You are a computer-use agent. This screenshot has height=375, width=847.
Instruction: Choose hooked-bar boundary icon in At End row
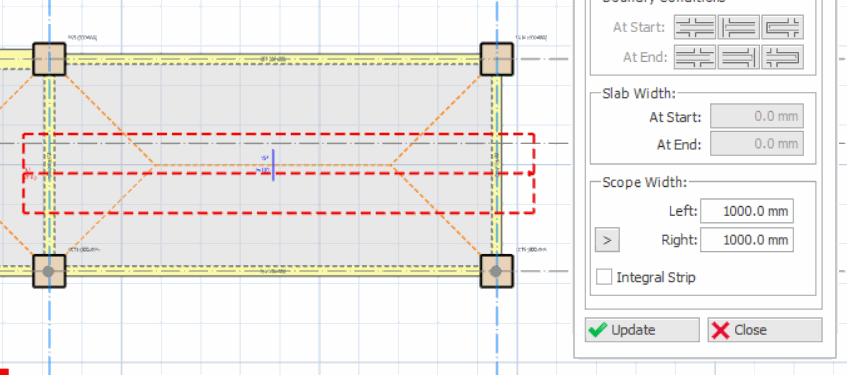coord(782,57)
